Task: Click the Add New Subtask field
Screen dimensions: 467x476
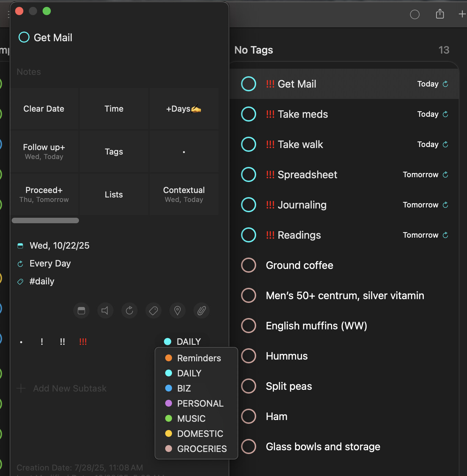Action: (70, 388)
